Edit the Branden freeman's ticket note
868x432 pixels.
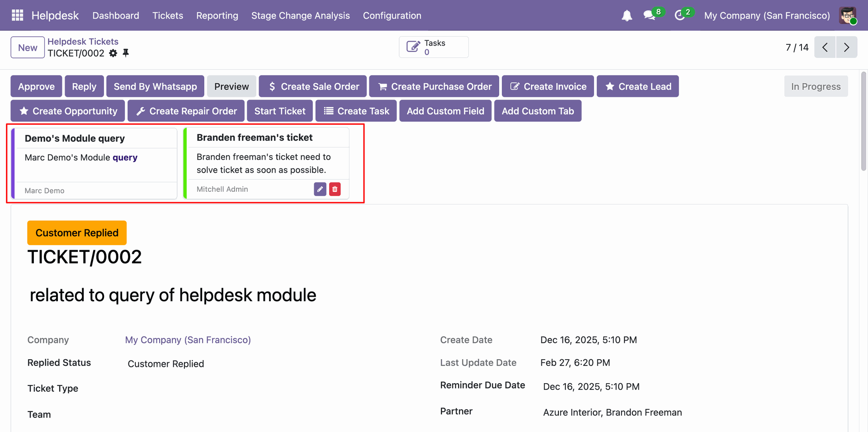tap(320, 189)
